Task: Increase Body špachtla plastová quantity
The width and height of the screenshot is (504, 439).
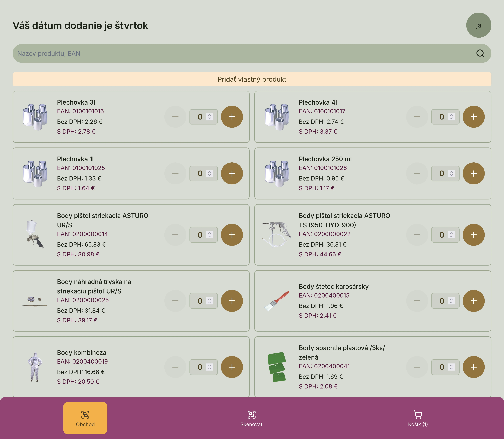Action: [x=473, y=367]
